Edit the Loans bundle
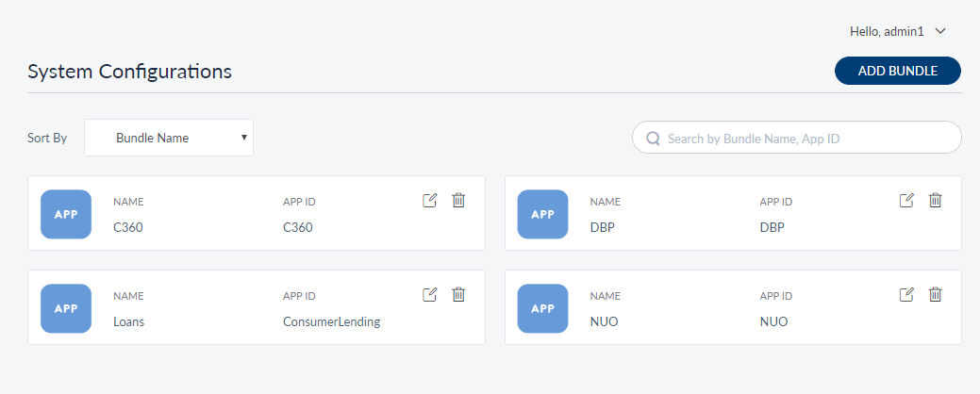The width and height of the screenshot is (980, 394). 430,294
